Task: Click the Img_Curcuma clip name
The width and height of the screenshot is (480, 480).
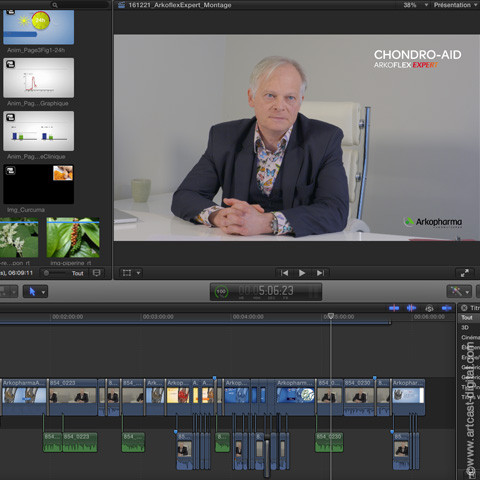Action: coord(26,210)
